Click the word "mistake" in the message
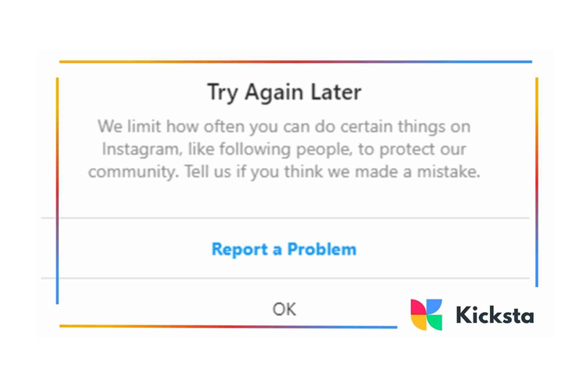Screen dimensions: 588x392 click(448, 172)
